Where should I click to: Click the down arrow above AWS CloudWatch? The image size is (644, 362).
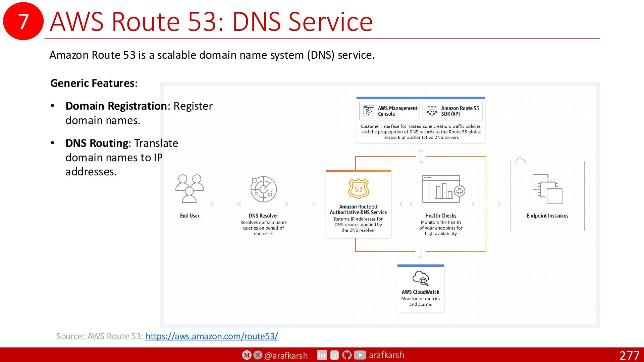tap(421, 251)
